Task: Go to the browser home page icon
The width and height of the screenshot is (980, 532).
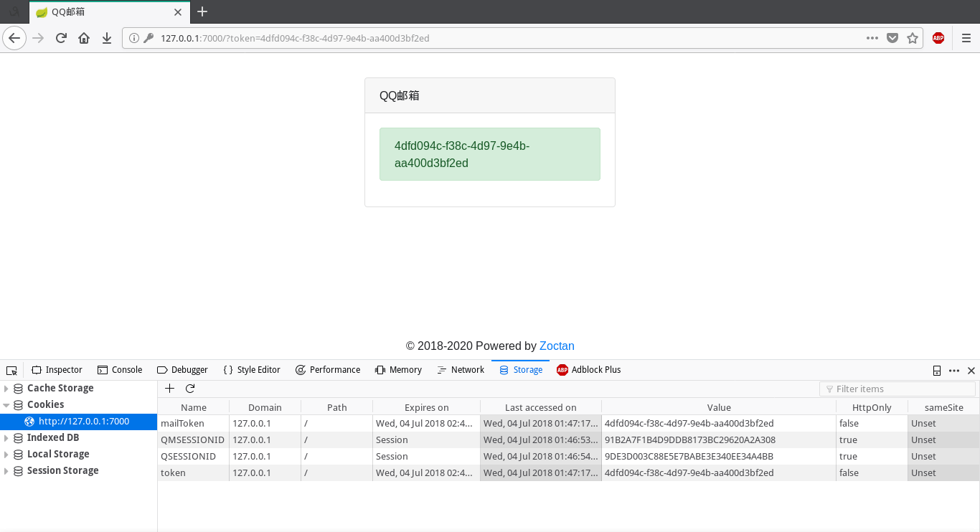Action: 84,38
